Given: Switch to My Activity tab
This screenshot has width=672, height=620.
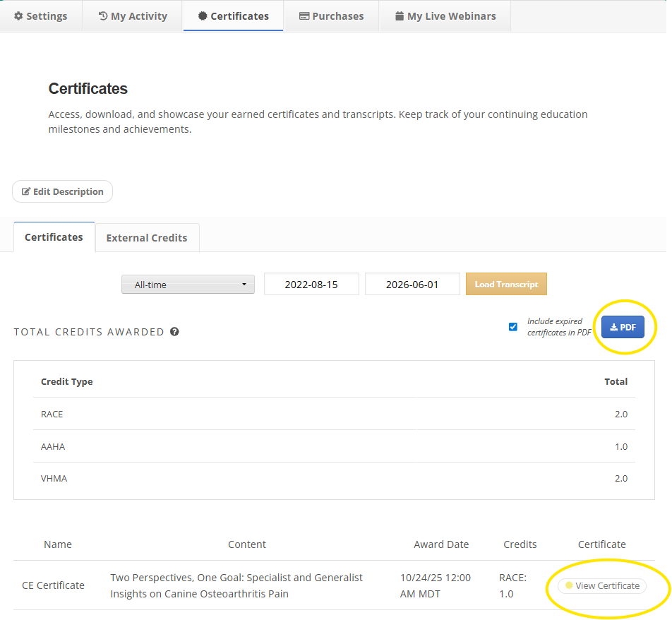Looking at the screenshot, I should click(133, 16).
